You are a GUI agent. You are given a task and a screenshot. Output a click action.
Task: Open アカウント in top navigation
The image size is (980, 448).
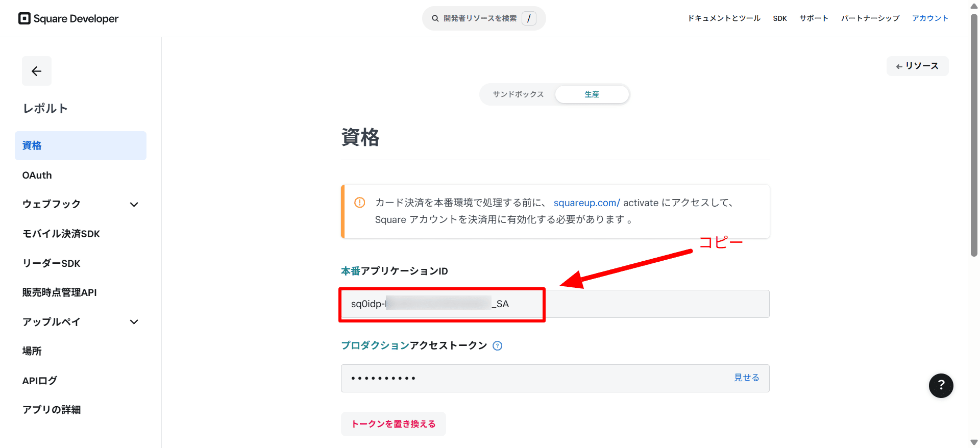pos(930,18)
